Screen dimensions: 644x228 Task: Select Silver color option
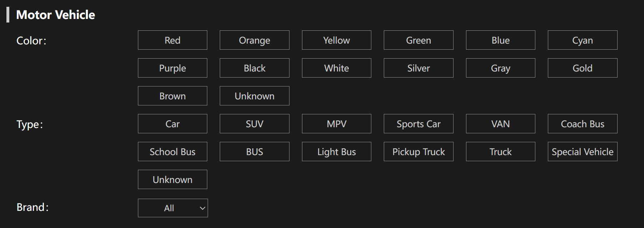pyautogui.click(x=418, y=68)
